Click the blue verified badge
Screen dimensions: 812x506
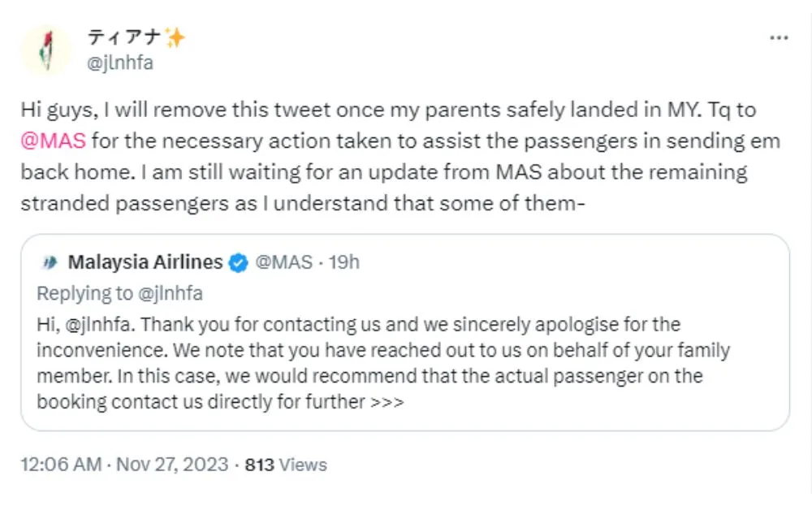click(x=238, y=262)
